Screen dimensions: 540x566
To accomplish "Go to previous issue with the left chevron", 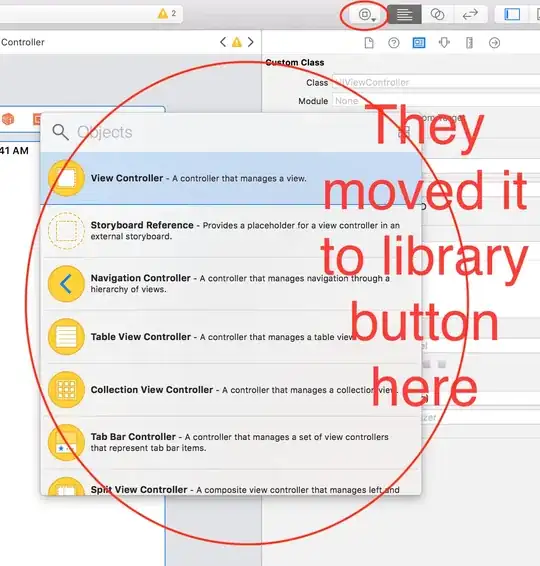I will click(223, 42).
